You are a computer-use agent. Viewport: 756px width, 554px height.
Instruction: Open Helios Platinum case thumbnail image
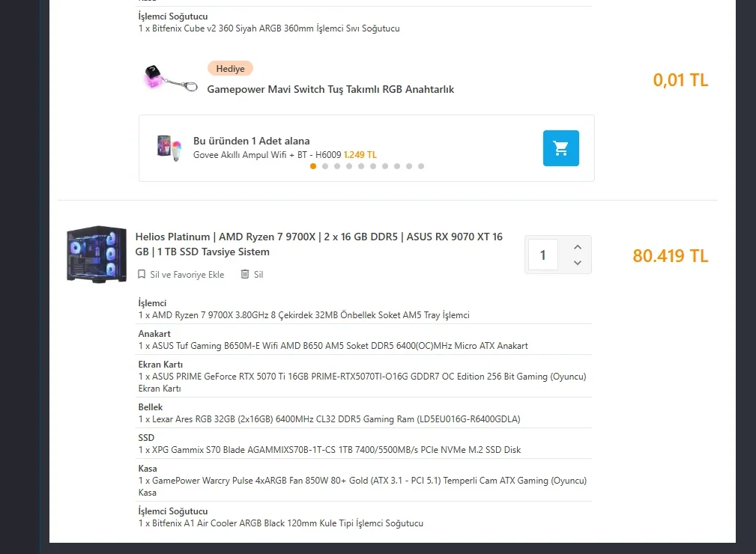(97, 254)
